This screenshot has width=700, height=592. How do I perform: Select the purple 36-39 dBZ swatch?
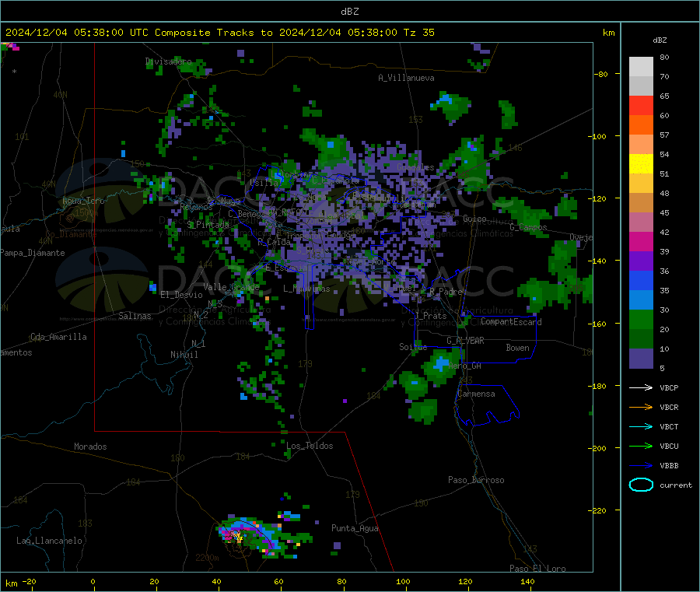tap(641, 261)
